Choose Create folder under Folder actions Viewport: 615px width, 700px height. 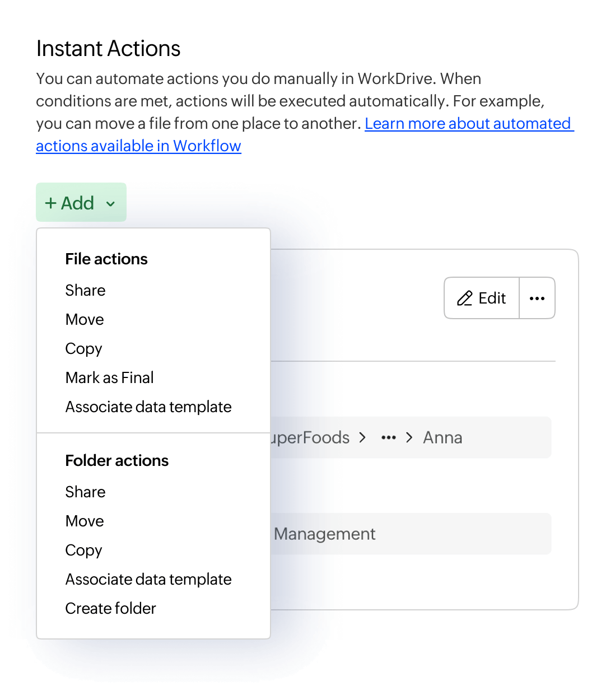coord(110,608)
